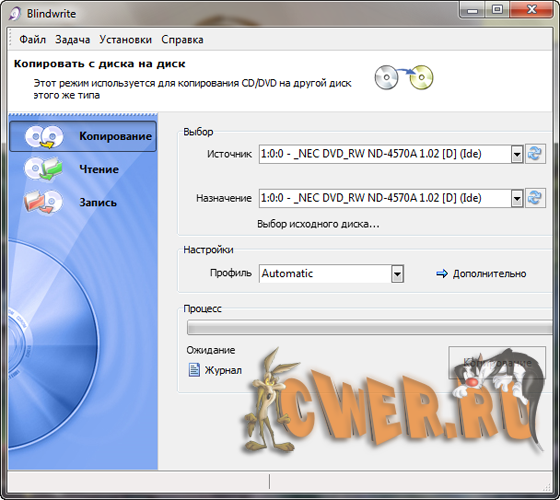
Task: Switch to Чтение mode
Action: pos(99,169)
